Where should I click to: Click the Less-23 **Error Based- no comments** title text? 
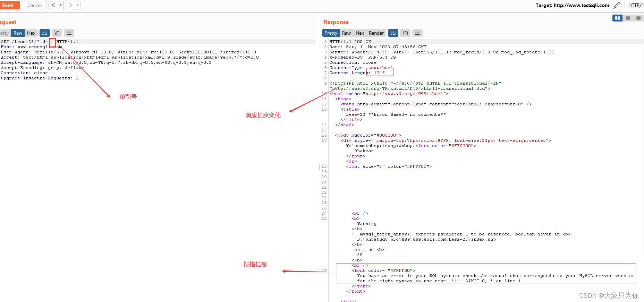(396, 114)
